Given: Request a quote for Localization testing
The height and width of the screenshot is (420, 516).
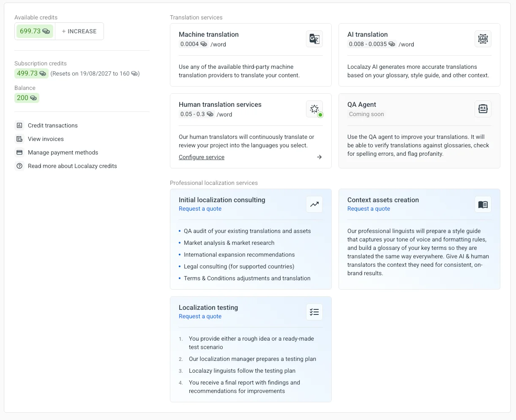Looking at the screenshot, I should point(200,316).
